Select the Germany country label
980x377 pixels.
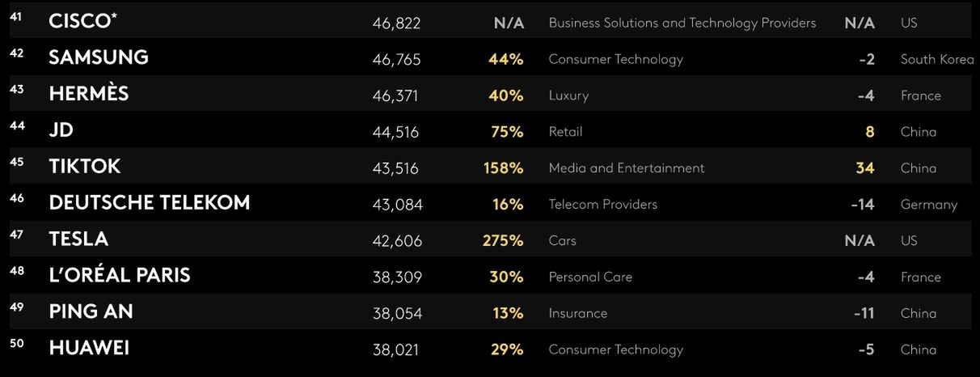pos(929,205)
